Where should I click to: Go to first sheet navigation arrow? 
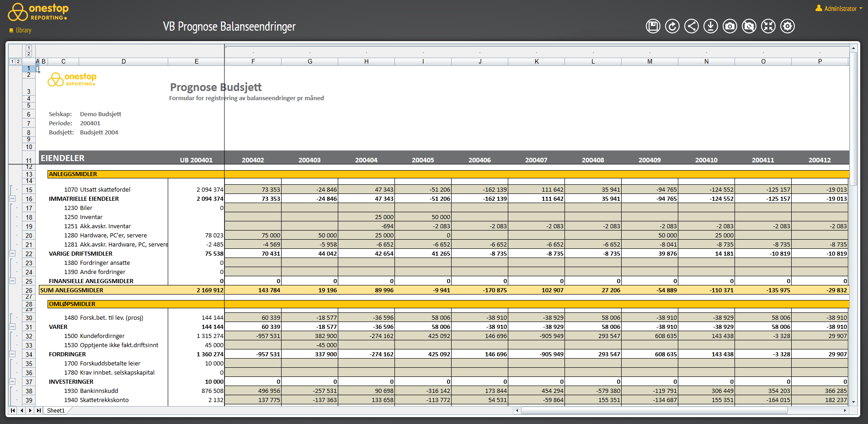pos(13,410)
